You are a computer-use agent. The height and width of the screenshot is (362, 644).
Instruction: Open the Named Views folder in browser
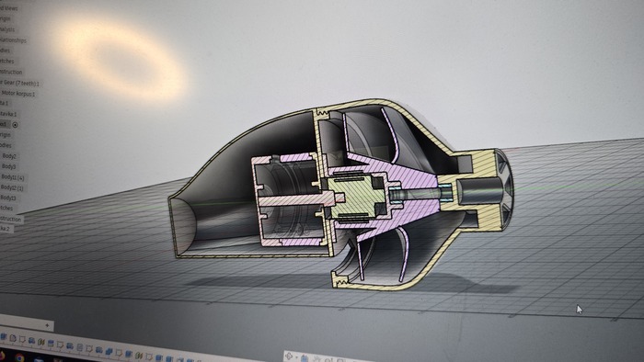pyautogui.click(x=8, y=8)
